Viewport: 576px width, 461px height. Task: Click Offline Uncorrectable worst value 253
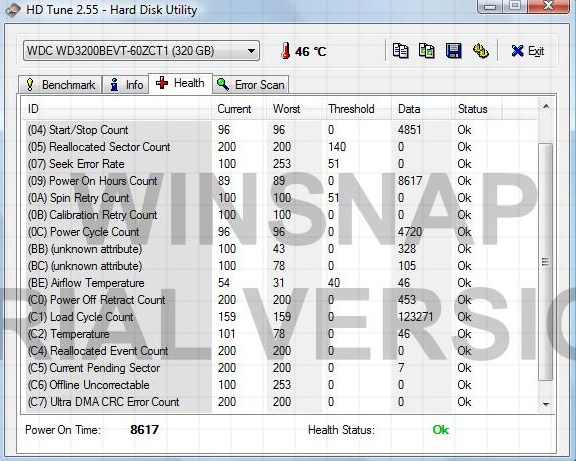click(282, 385)
